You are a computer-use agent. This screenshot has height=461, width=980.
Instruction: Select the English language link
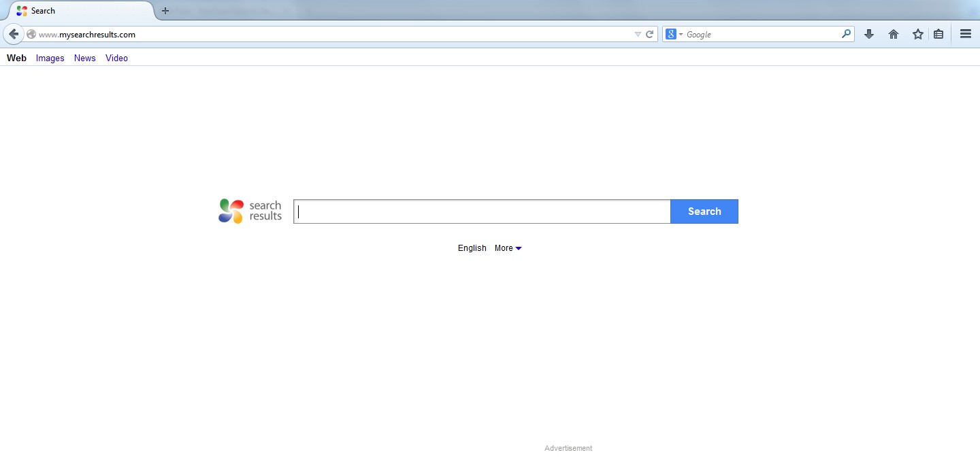(472, 248)
